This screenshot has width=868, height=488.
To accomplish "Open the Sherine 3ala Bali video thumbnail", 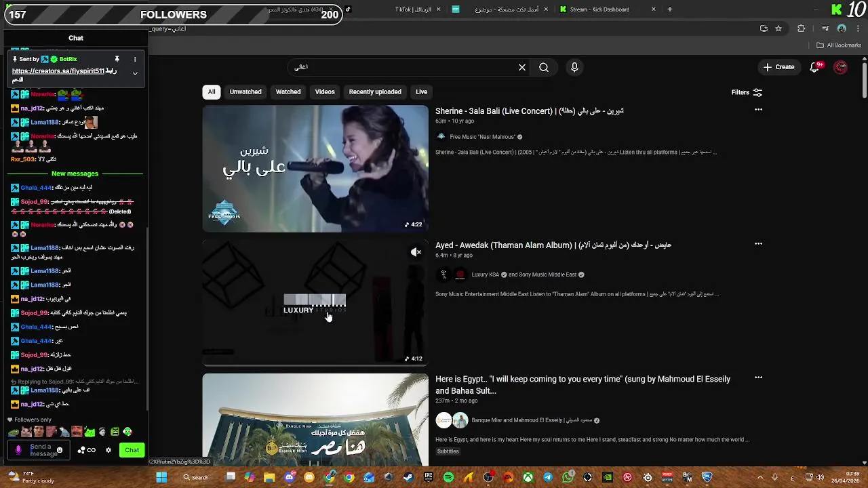I will [315, 168].
